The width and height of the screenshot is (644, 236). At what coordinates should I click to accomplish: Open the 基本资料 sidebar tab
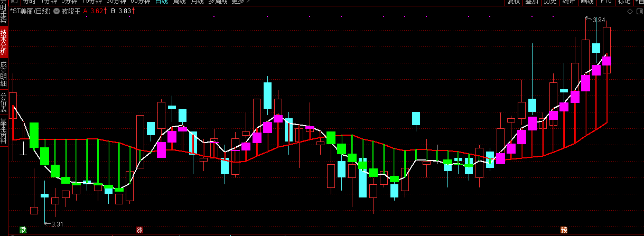[x=4, y=131]
